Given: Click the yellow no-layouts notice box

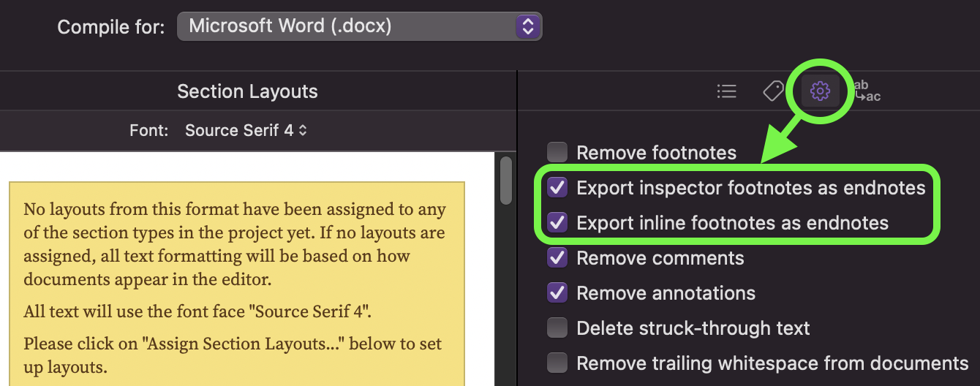Looking at the screenshot, I should (x=236, y=285).
